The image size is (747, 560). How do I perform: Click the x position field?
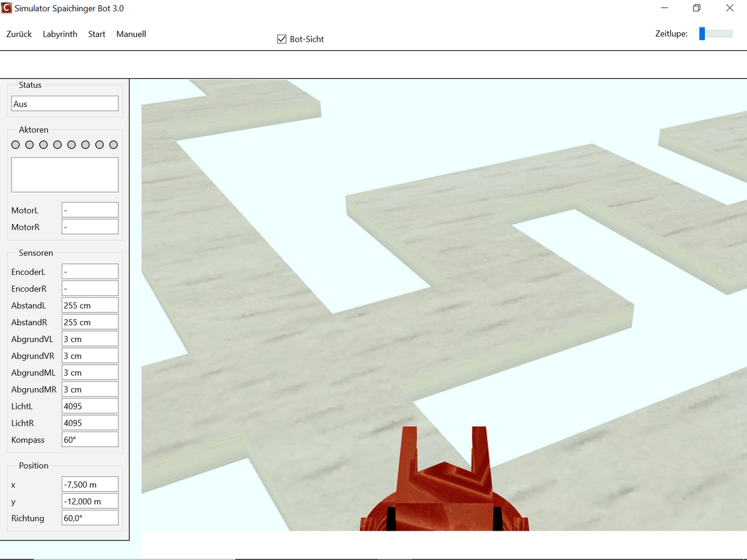tap(90, 484)
